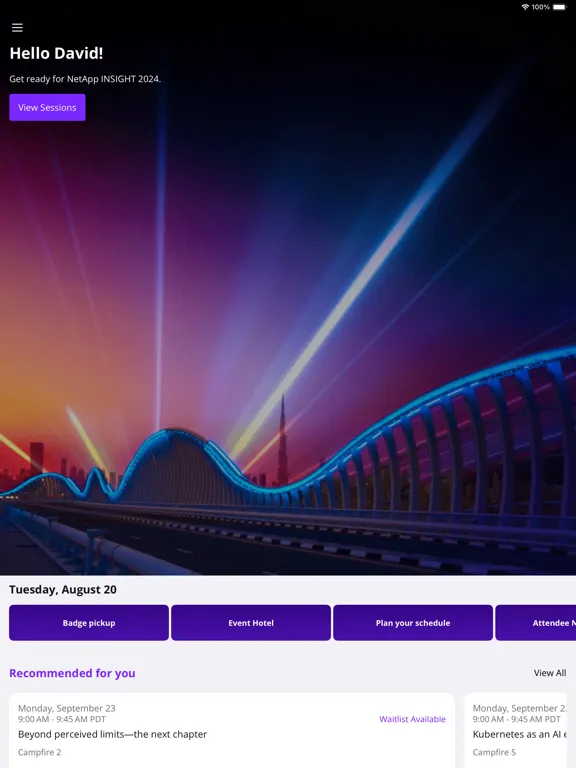Open the Kubernetes as an AI session card
The image size is (576, 768).
tap(515, 730)
